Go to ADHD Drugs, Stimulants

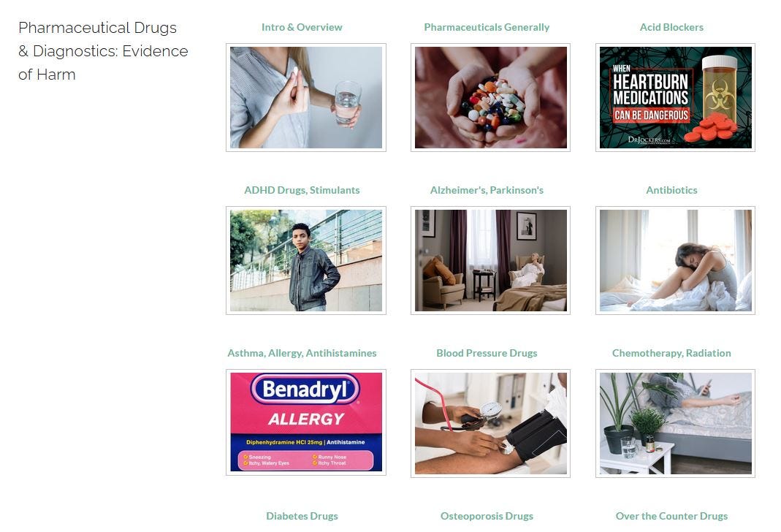(x=302, y=190)
